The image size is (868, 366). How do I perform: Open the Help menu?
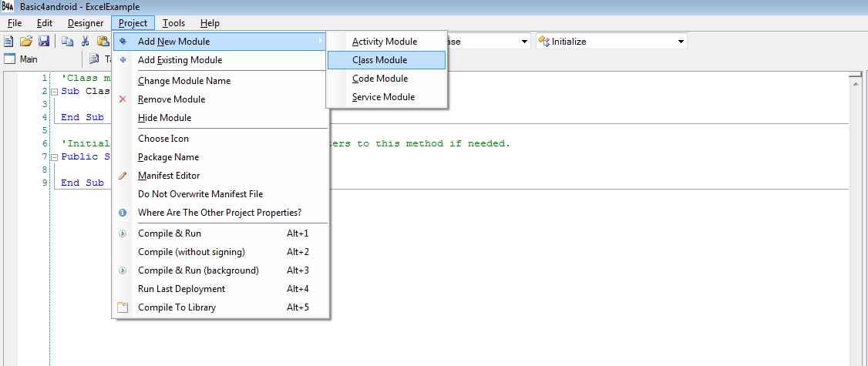point(210,23)
